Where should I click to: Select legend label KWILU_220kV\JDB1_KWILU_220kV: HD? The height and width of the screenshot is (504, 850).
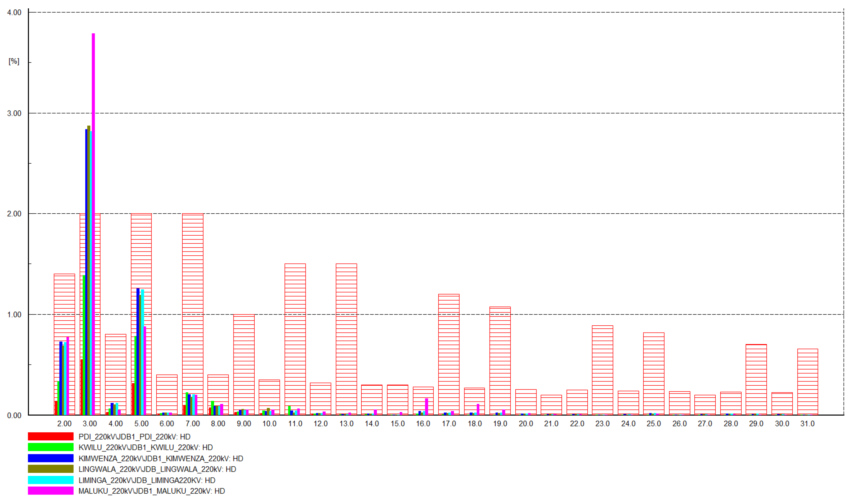(x=146, y=448)
